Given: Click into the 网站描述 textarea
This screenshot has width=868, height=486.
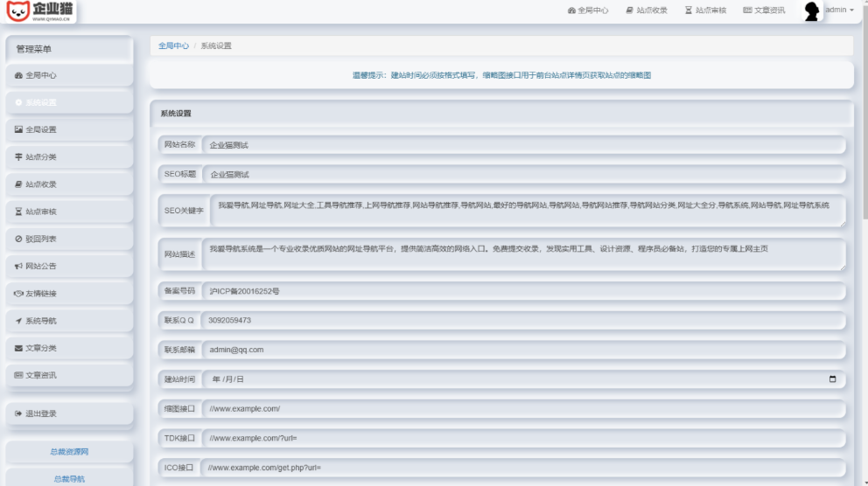Looking at the screenshot, I should [523, 253].
